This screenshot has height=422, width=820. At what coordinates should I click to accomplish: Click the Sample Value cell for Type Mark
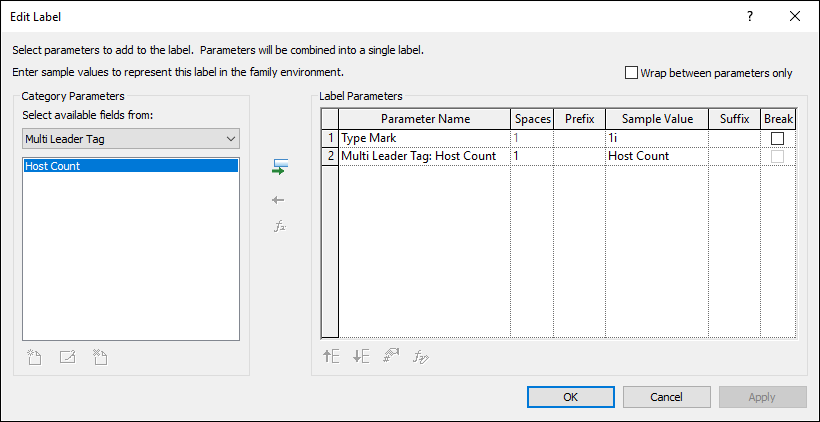656,138
